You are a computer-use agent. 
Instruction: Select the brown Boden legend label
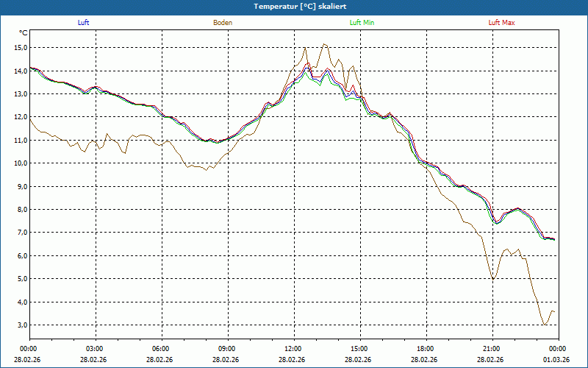[223, 23]
